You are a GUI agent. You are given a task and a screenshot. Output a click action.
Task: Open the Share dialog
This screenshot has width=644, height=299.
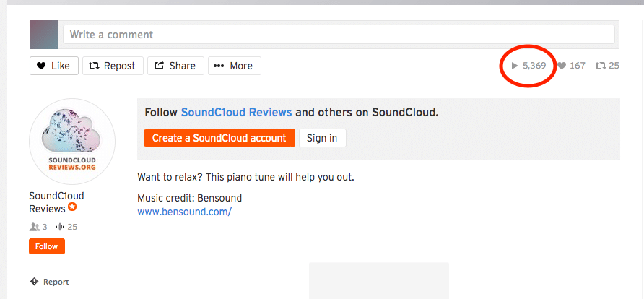point(175,66)
